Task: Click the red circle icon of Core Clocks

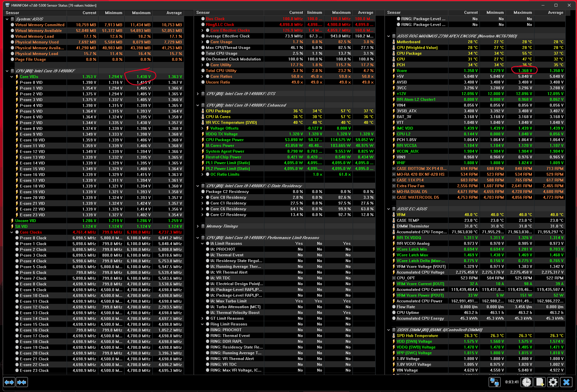Action: [17, 232]
